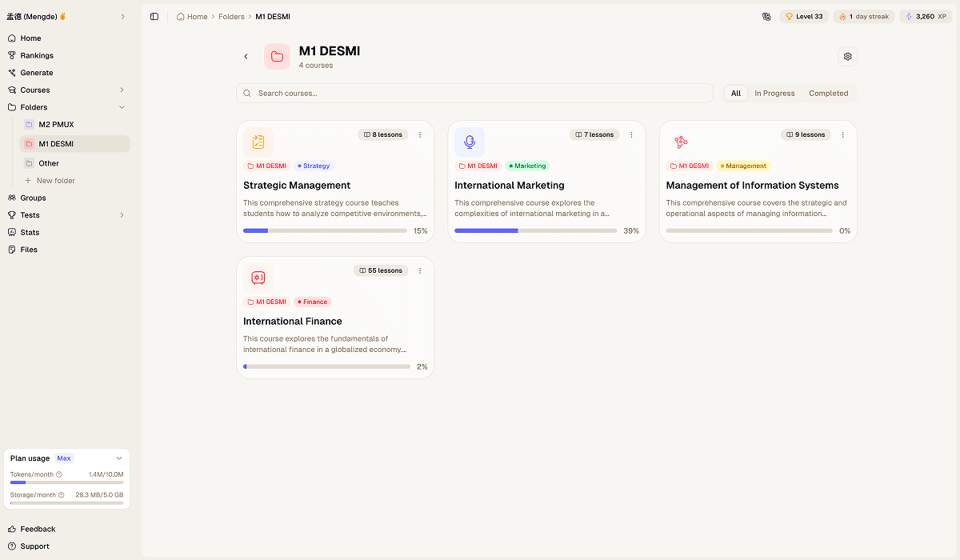The image size is (960, 560).
Task: Click the International Marketing microphone course icon
Action: pyautogui.click(x=470, y=142)
